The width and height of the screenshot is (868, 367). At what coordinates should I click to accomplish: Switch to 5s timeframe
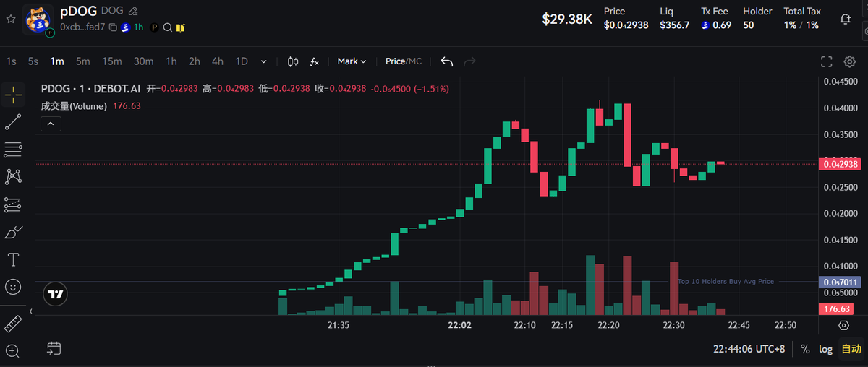pos(33,61)
